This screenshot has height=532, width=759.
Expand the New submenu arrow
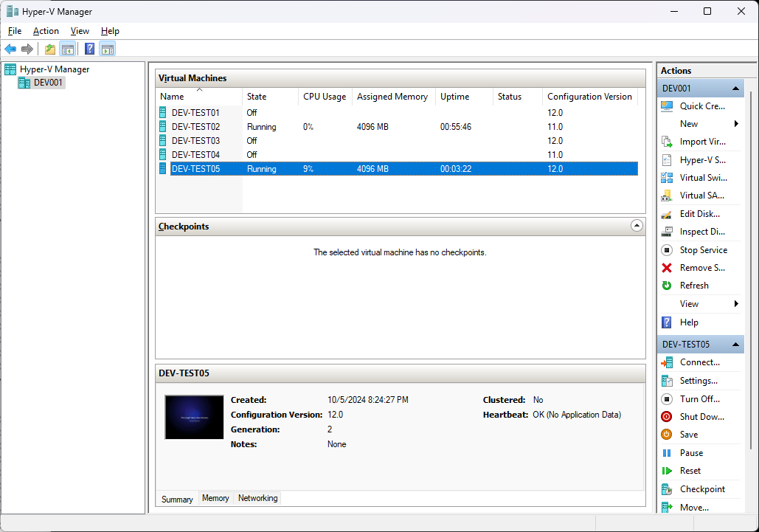(x=736, y=124)
